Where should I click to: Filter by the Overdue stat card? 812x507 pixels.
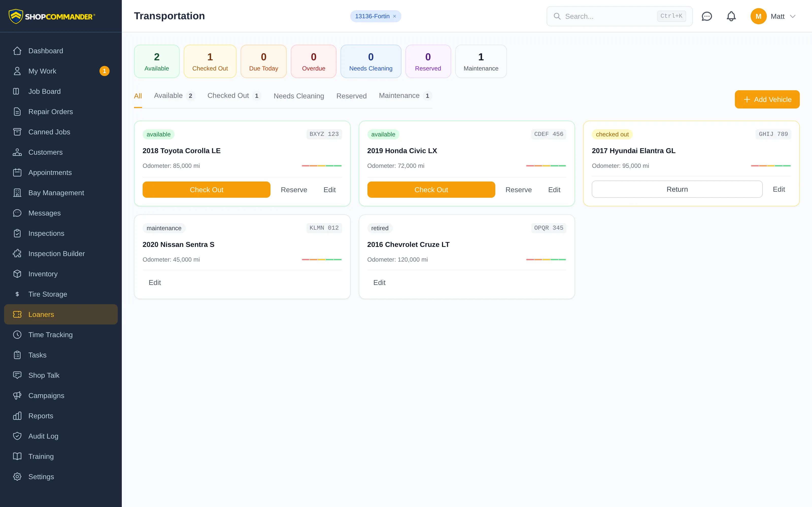coord(313,61)
